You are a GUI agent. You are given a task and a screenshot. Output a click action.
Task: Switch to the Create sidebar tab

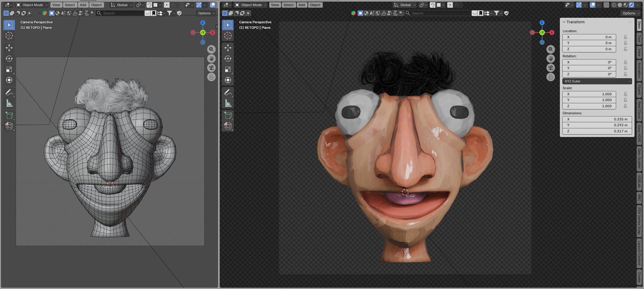(x=639, y=277)
